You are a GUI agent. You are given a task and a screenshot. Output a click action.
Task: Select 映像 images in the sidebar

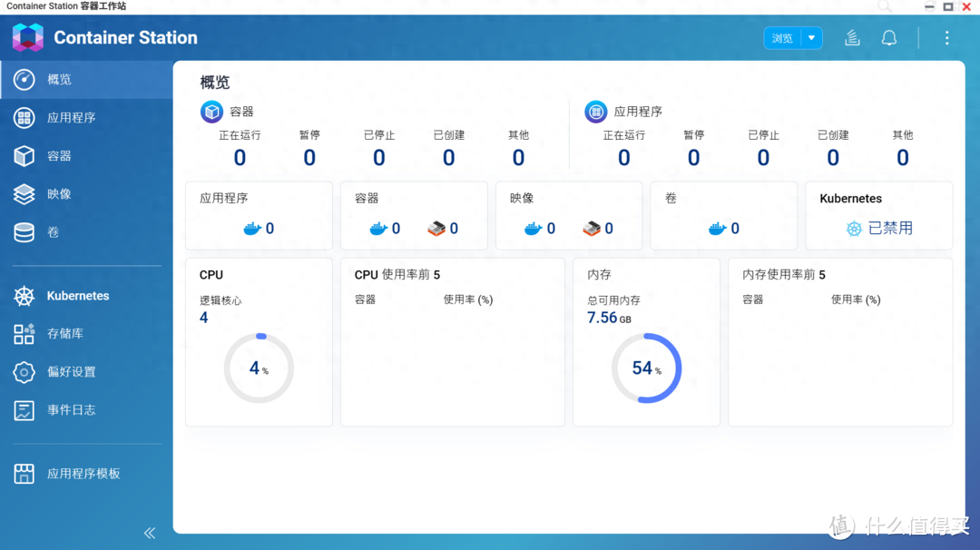[86, 193]
